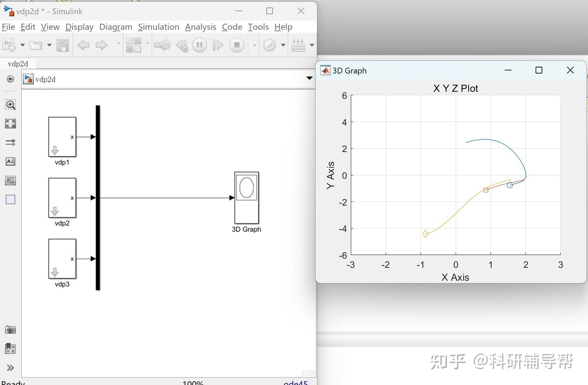Open the breadcrumb dropdown next to vdp2d

coord(309,78)
